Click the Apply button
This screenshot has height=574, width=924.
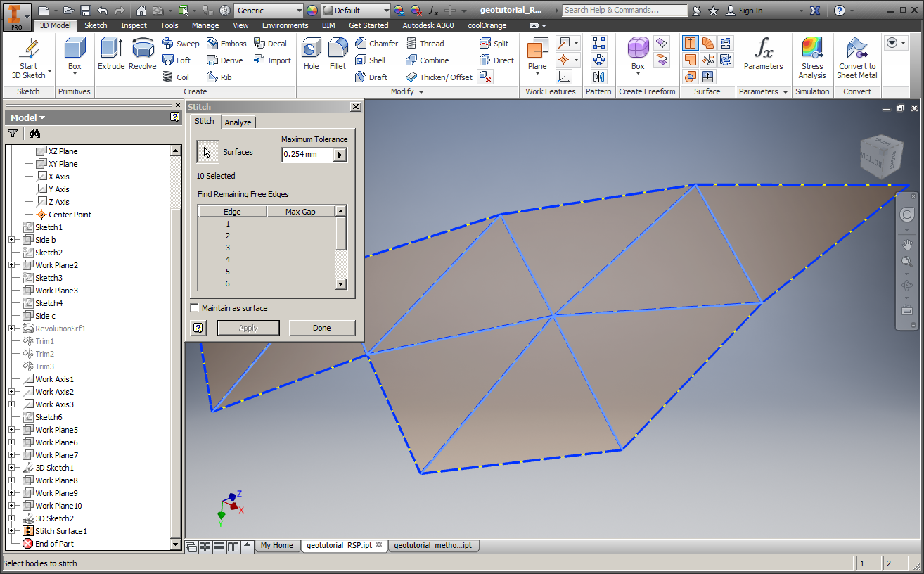248,328
